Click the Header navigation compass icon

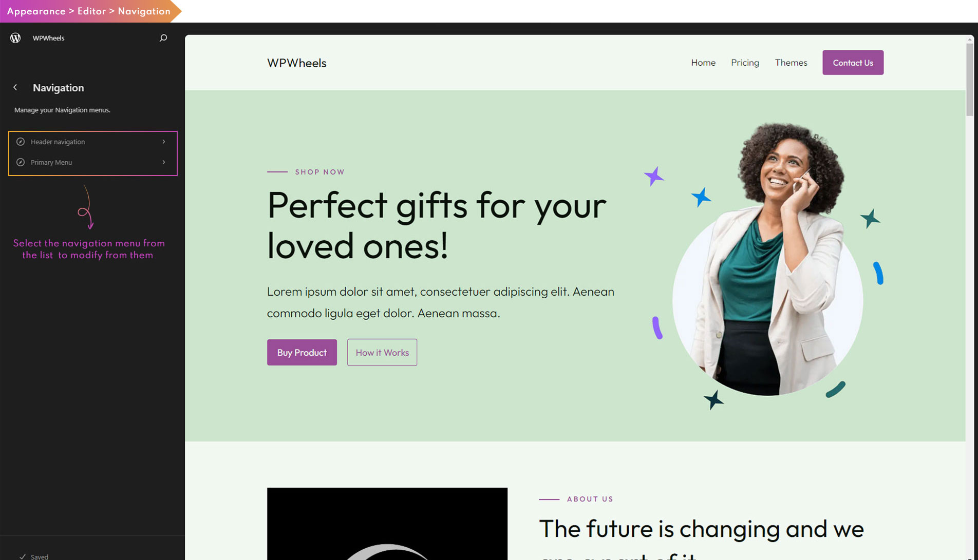coord(21,142)
